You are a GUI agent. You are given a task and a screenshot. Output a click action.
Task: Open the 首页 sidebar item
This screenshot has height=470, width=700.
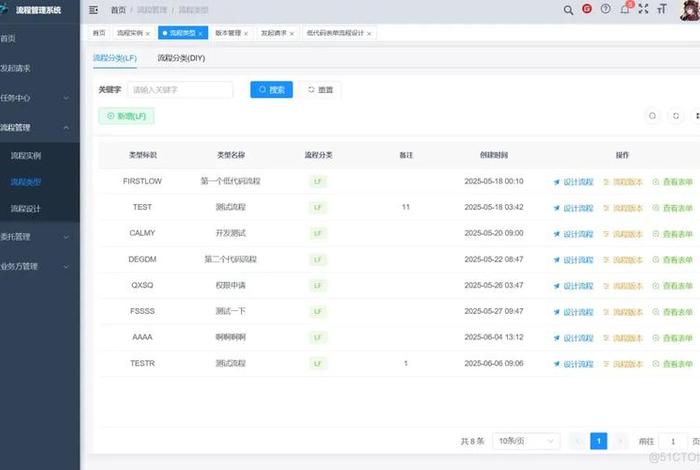pyautogui.click(x=38, y=38)
